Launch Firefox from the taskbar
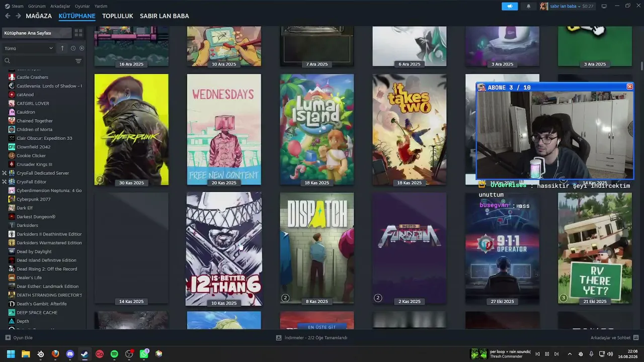 tap(55, 354)
